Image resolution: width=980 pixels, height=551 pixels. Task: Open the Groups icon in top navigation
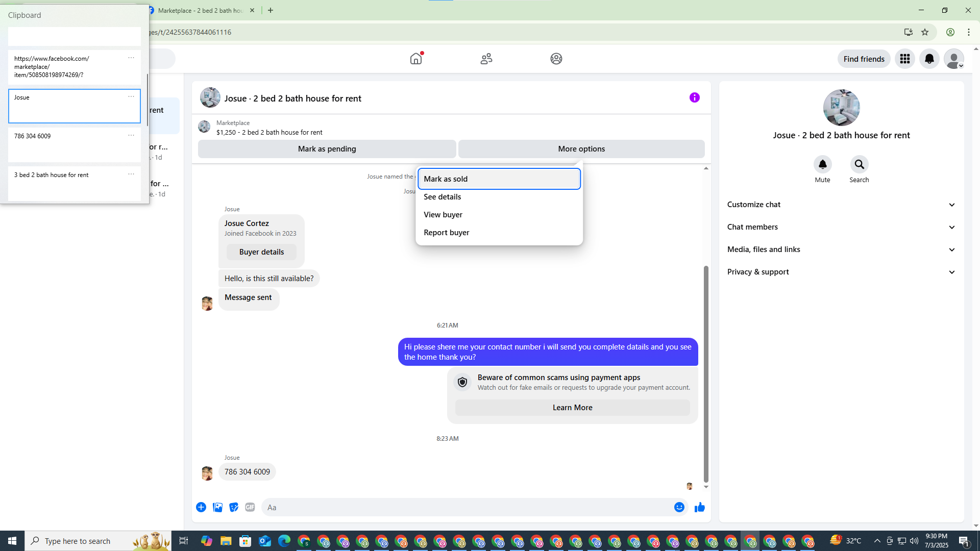[556, 59]
